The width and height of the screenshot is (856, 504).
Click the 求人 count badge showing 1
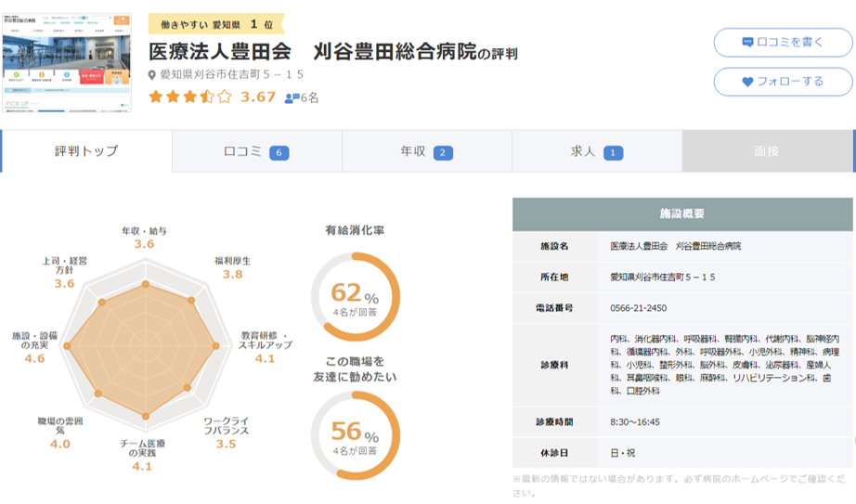pos(613,153)
